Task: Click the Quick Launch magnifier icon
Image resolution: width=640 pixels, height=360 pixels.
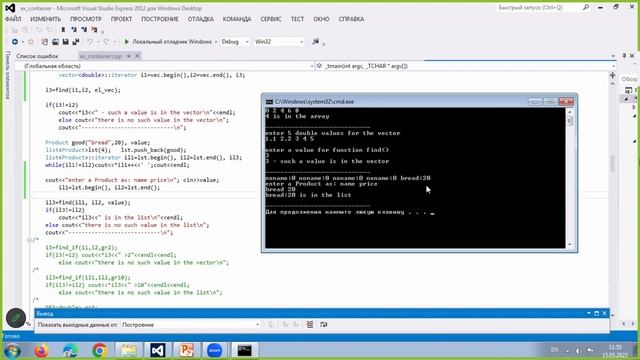Action: point(586,7)
